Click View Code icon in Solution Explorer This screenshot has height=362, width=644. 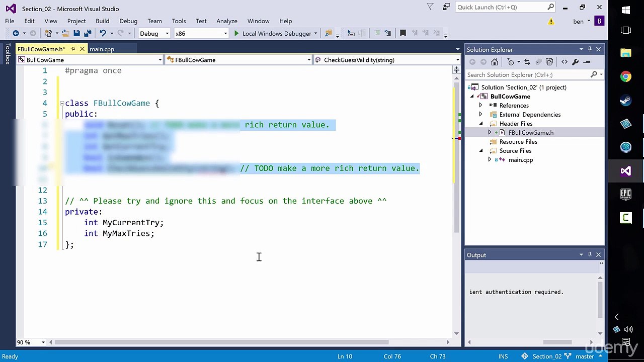(564, 62)
